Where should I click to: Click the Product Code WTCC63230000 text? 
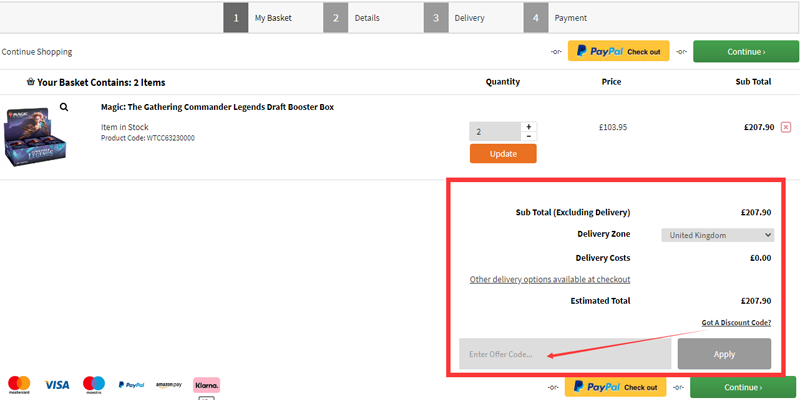tap(148, 138)
